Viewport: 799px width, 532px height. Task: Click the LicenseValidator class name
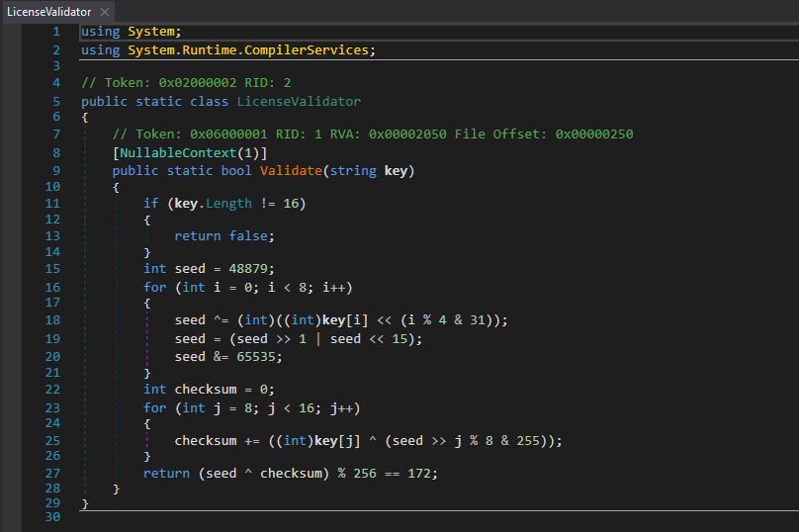(x=299, y=102)
